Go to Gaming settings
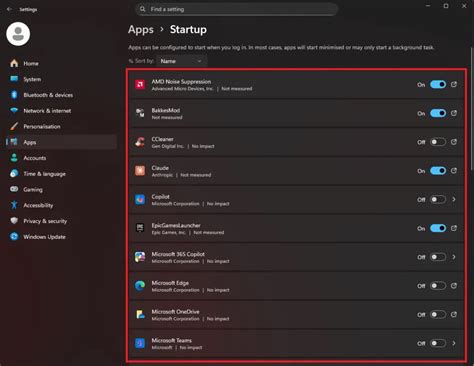This screenshot has height=366, width=474. point(61,190)
